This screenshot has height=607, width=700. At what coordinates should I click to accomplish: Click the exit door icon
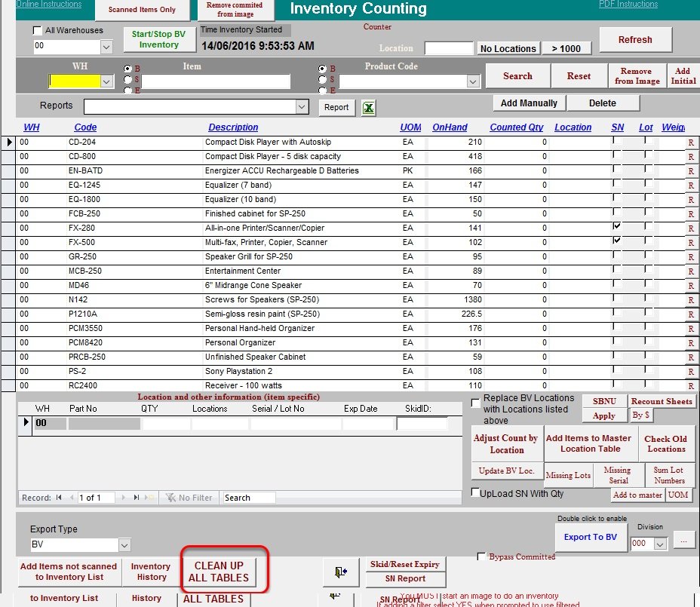[x=340, y=572]
